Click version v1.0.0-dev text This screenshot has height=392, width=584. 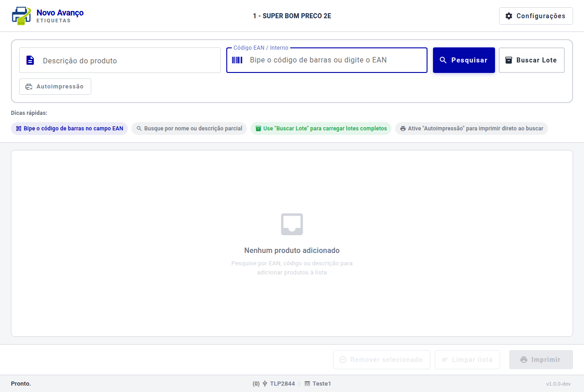point(558,384)
